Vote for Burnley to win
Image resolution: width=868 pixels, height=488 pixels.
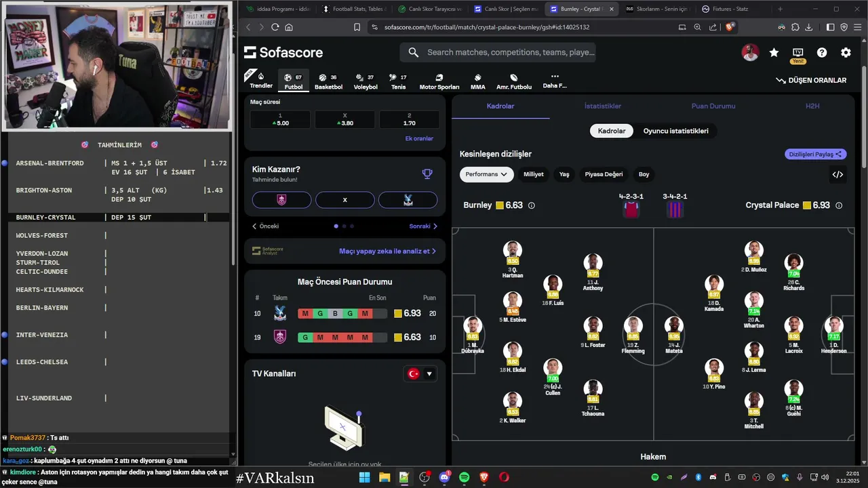[281, 200]
